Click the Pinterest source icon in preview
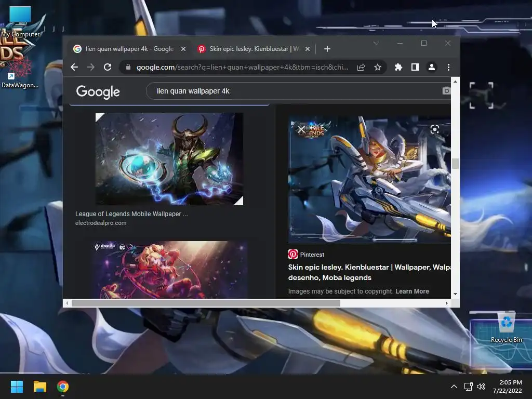 pyautogui.click(x=293, y=254)
